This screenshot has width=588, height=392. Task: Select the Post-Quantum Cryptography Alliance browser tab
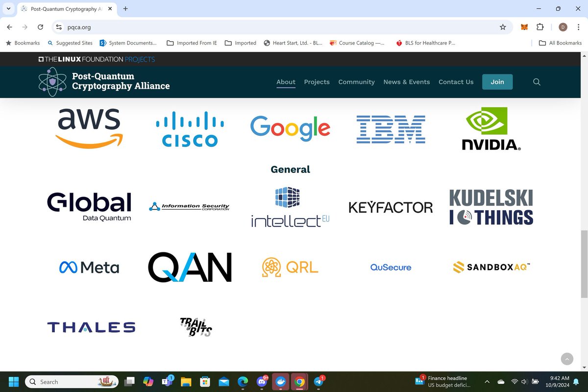[66, 9]
